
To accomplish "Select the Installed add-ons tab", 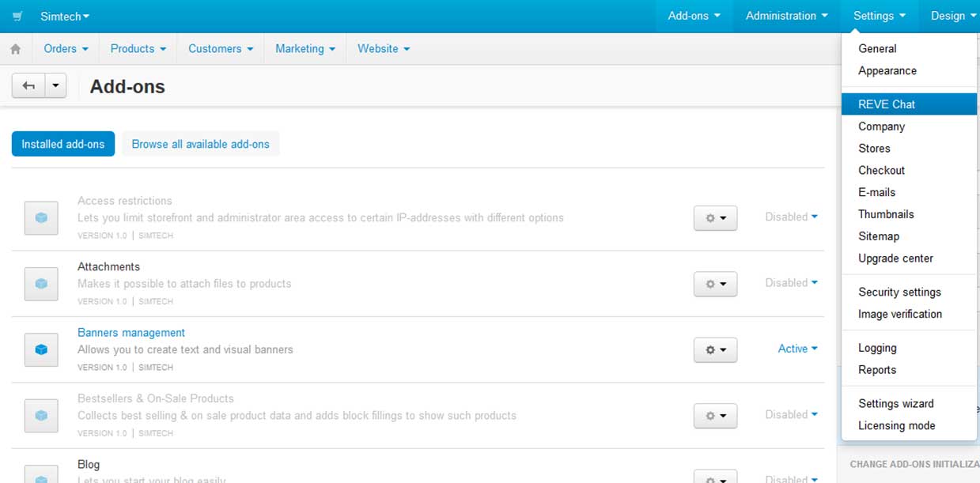I will (63, 144).
